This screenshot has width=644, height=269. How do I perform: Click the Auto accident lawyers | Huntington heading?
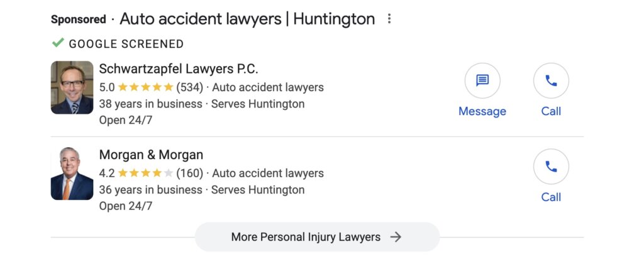(247, 19)
